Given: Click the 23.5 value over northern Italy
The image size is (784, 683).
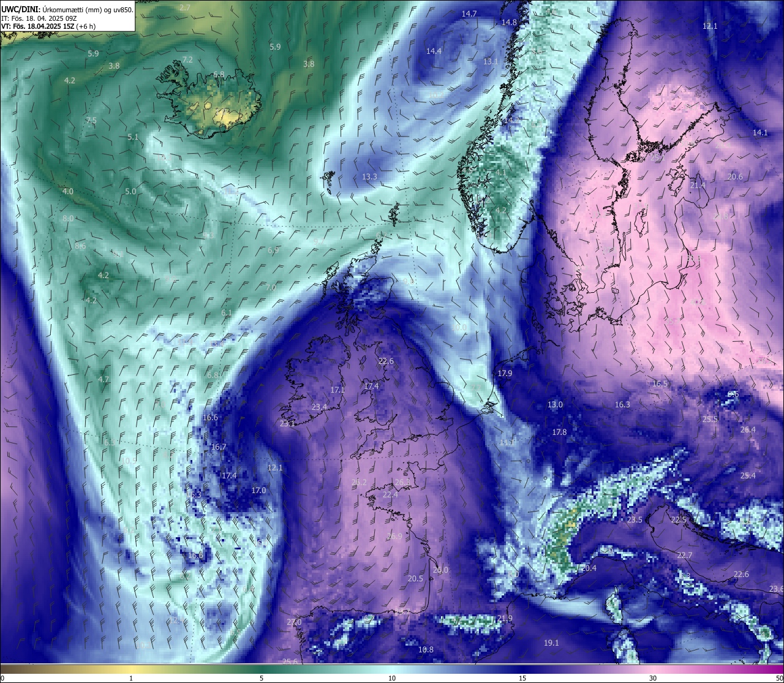Looking at the screenshot, I should click(x=635, y=519).
